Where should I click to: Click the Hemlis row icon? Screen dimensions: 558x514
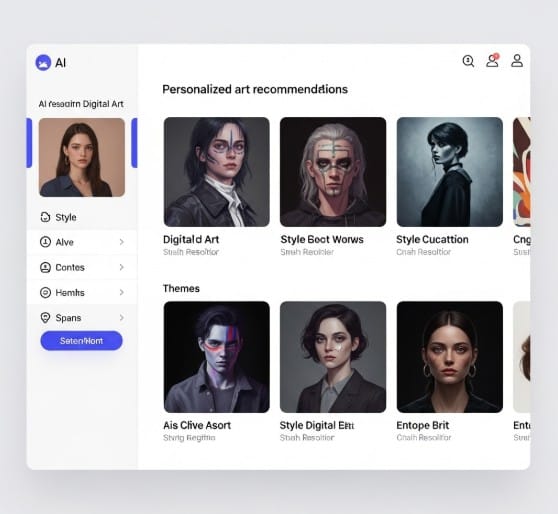(45, 293)
